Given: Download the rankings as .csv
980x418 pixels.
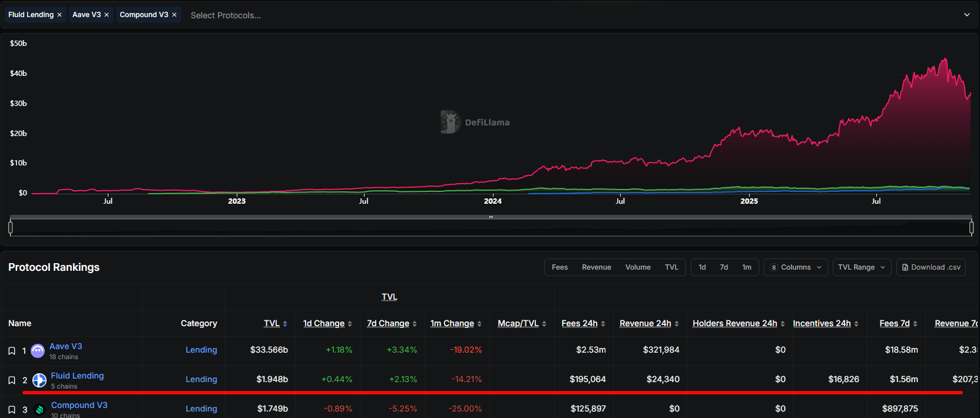Looking at the screenshot, I should coord(931,267).
